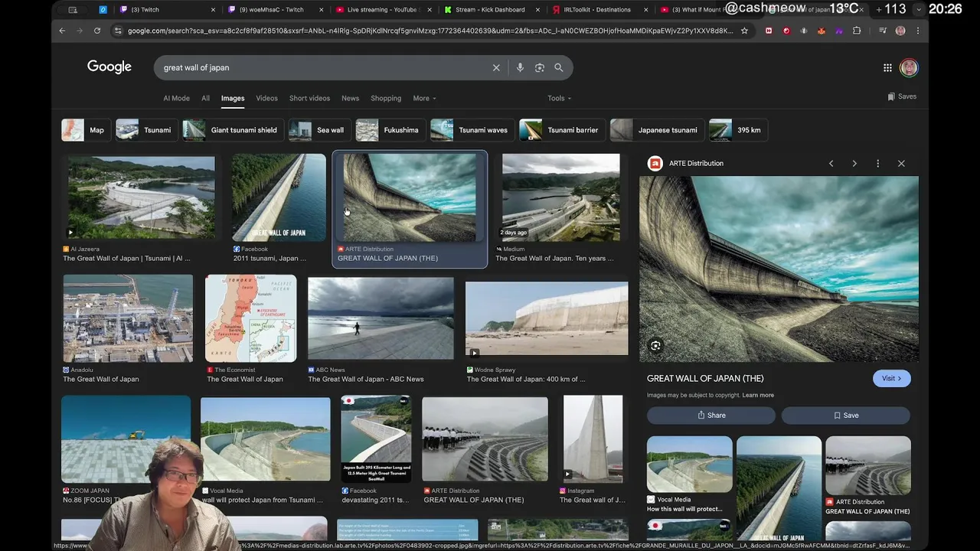980x551 pixels.
Task: Open the Wodne Sprawy wall image result
Action: point(547,318)
